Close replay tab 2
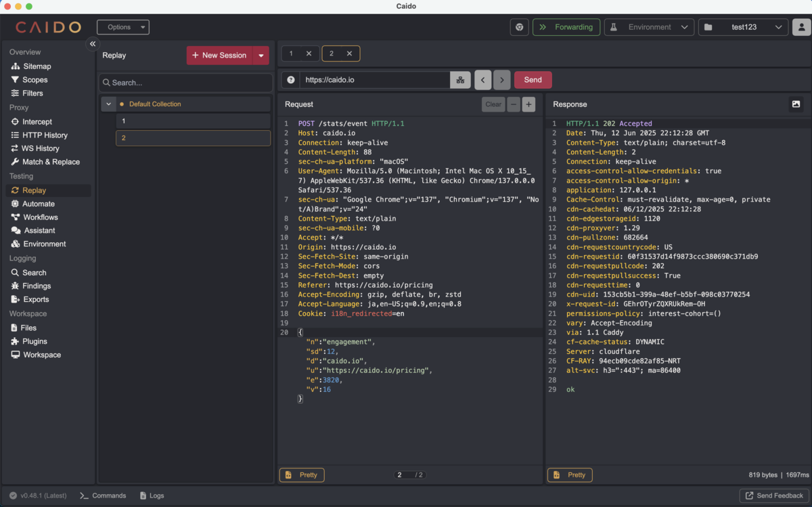Viewport: 812px width, 507px height. (x=349, y=53)
